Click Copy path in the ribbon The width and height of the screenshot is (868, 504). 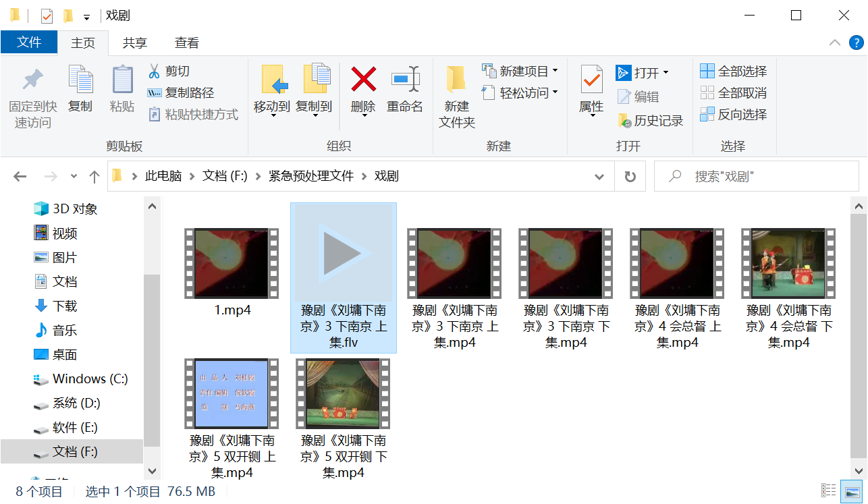tap(180, 92)
